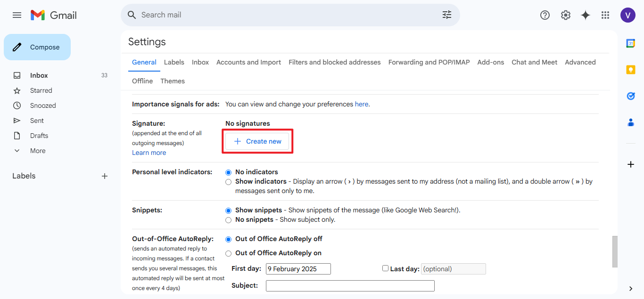Switch to Filters and blocked addresses tab

tap(334, 62)
